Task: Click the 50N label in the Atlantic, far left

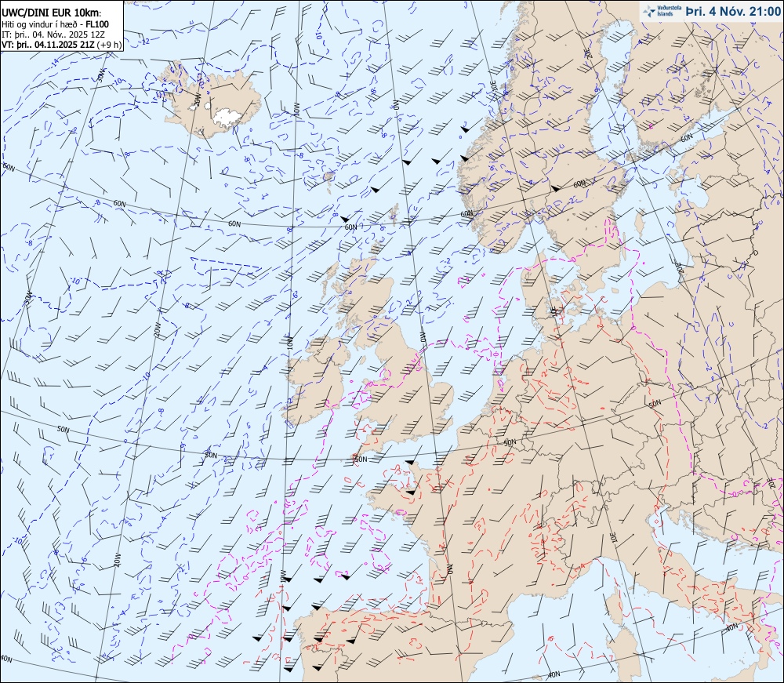Action: point(63,429)
